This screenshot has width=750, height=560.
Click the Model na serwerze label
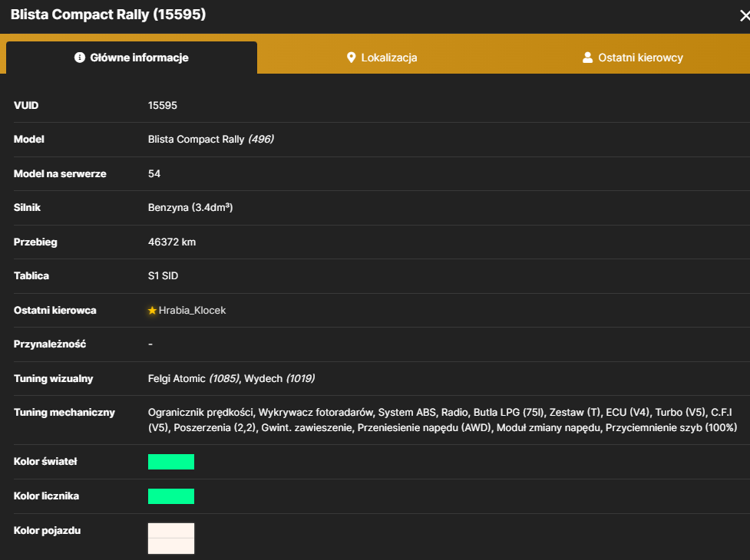coord(60,173)
